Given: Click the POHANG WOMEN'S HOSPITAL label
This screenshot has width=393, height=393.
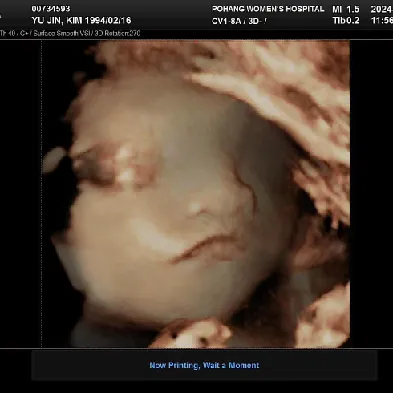Looking at the screenshot, I should (x=268, y=9).
